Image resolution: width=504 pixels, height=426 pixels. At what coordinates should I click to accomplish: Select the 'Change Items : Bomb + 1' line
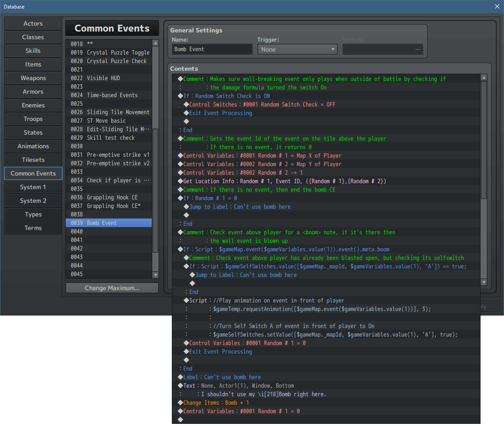click(326, 403)
